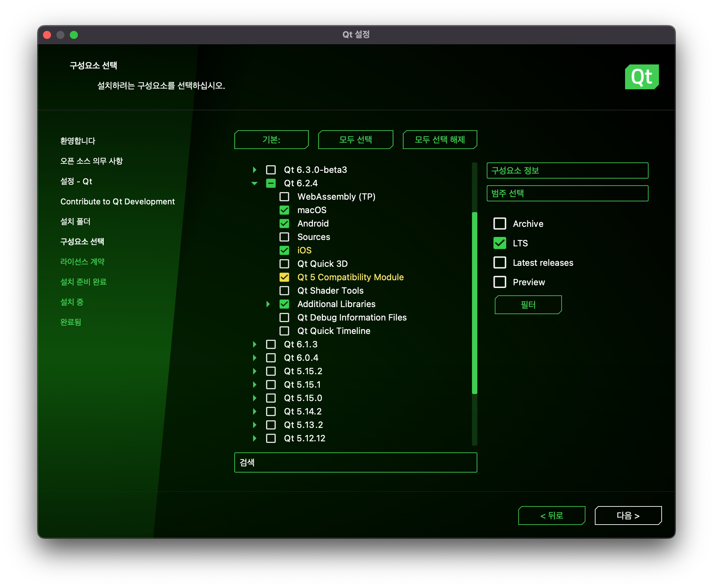Viewport: 713px width, 588px height.
Task: Uncheck the Qt 5 Compatibility Module
Action: click(x=284, y=277)
